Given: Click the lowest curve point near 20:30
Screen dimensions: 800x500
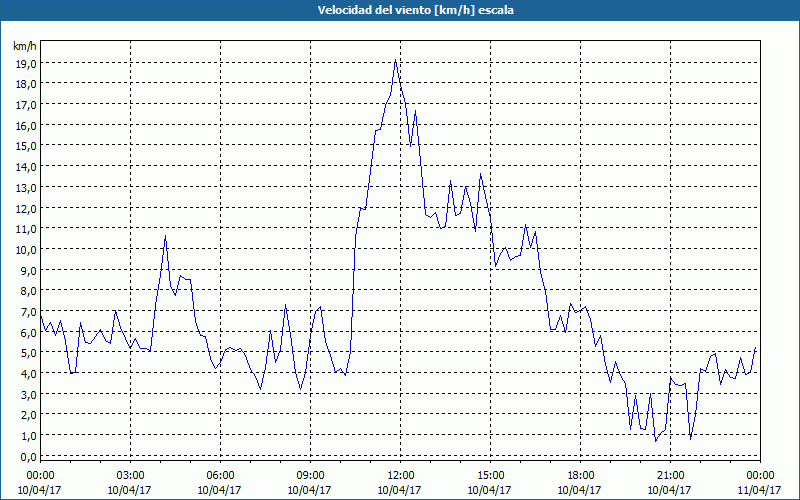Looking at the screenshot, I should [656, 441].
